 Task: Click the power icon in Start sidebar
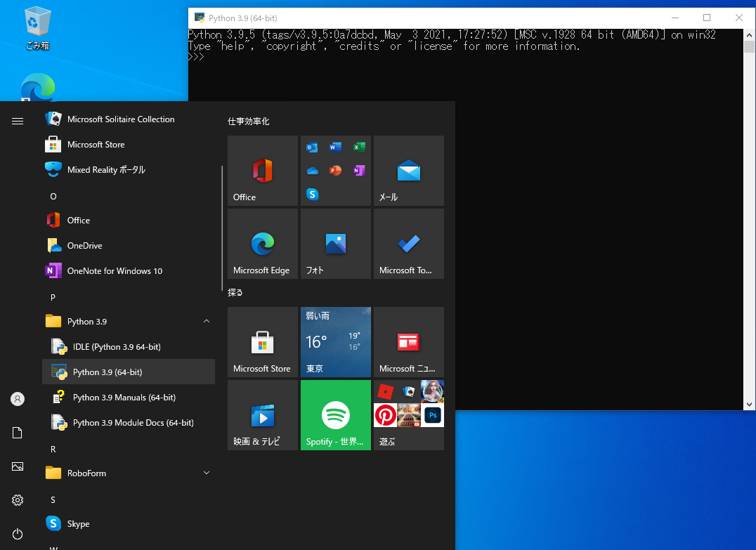click(x=18, y=534)
